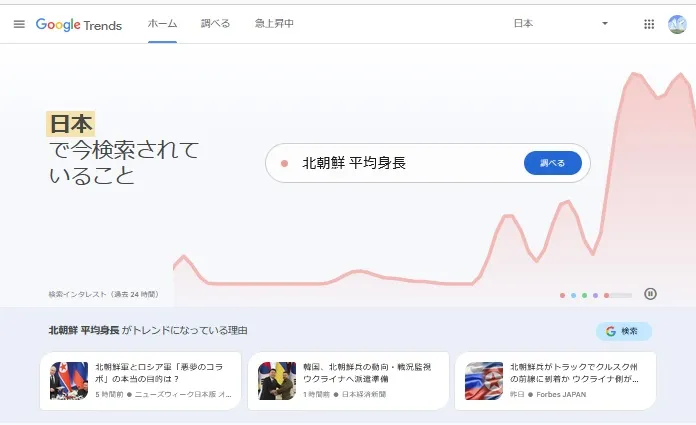Pause the trending carousel
The width and height of the screenshot is (696, 425).
point(650,294)
